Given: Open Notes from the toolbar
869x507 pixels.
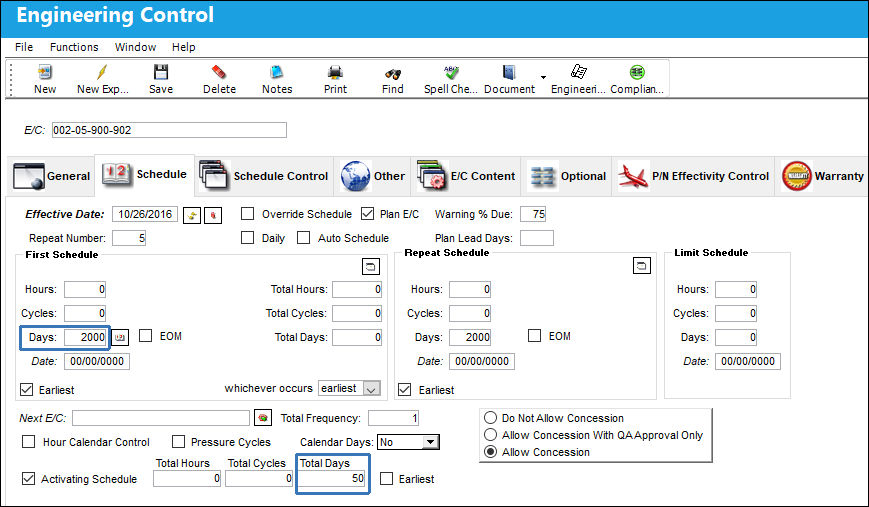Looking at the screenshot, I should coord(277,72).
